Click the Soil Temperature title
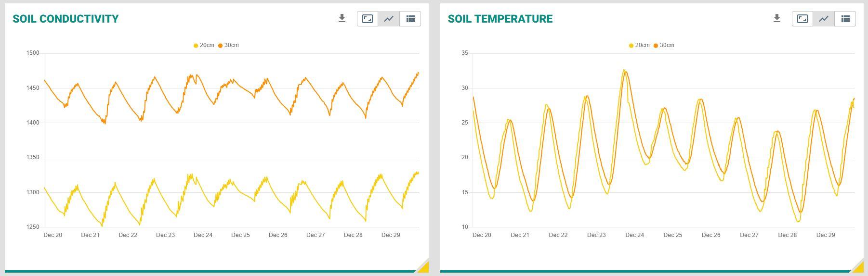The height and width of the screenshot is (276, 868). (500, 19)
